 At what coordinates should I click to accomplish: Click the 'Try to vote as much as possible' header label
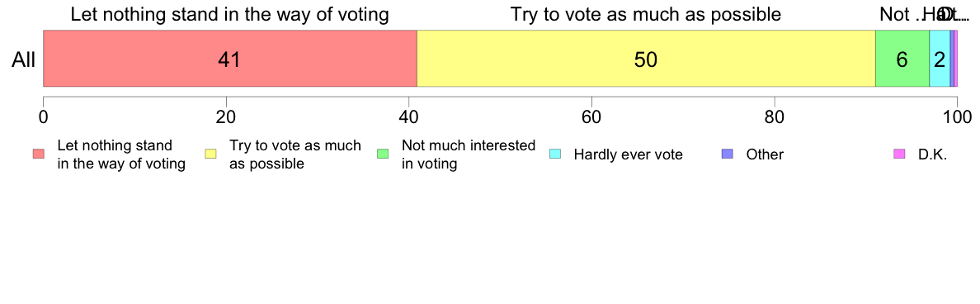[x=646, y=14]
